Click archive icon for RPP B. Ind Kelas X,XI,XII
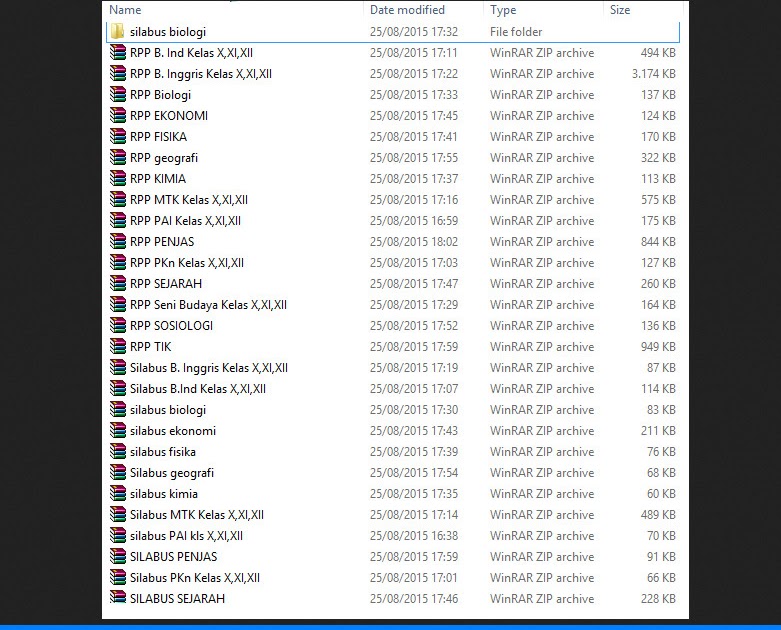 (118, 52)
